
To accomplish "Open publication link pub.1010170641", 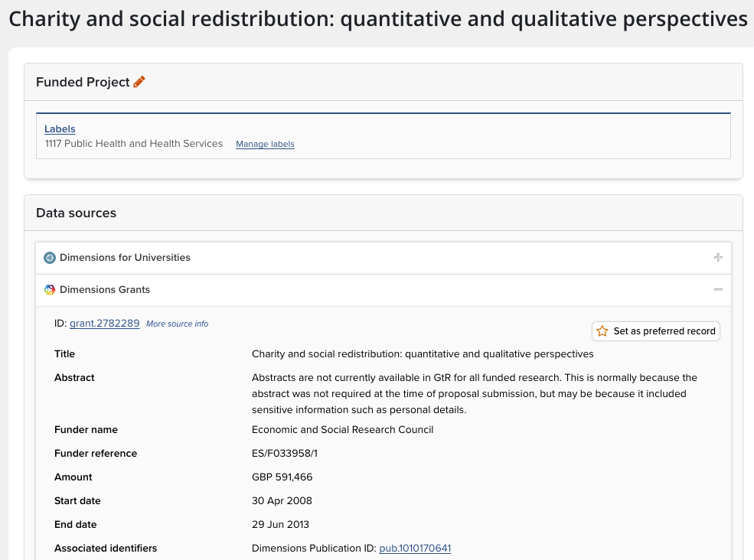I will 415,549.
